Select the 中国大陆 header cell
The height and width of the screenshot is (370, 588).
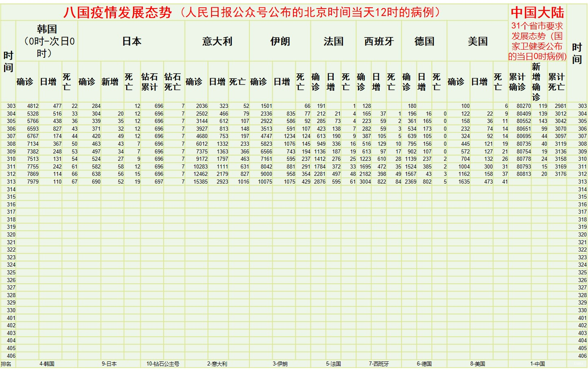pos(537,12)
